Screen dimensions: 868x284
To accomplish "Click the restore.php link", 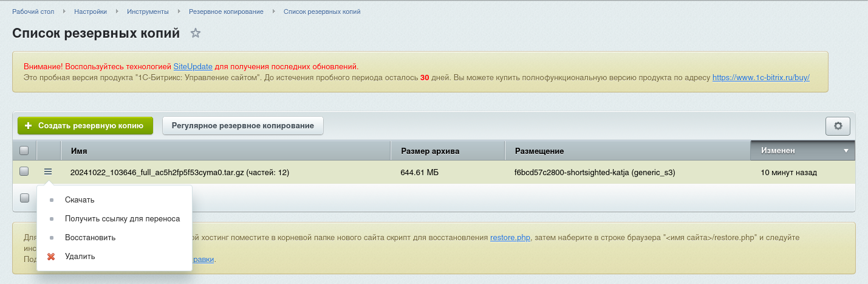I will [510, 238].
